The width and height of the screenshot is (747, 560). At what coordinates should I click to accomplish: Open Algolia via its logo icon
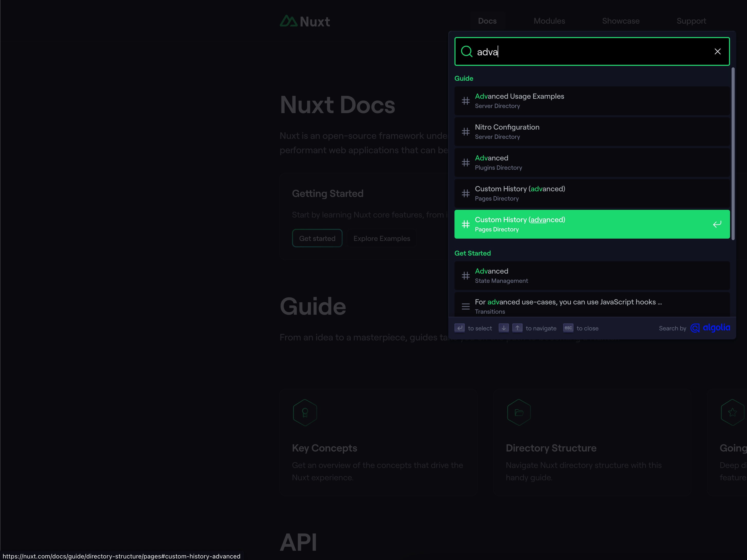(x=695, y=328)
